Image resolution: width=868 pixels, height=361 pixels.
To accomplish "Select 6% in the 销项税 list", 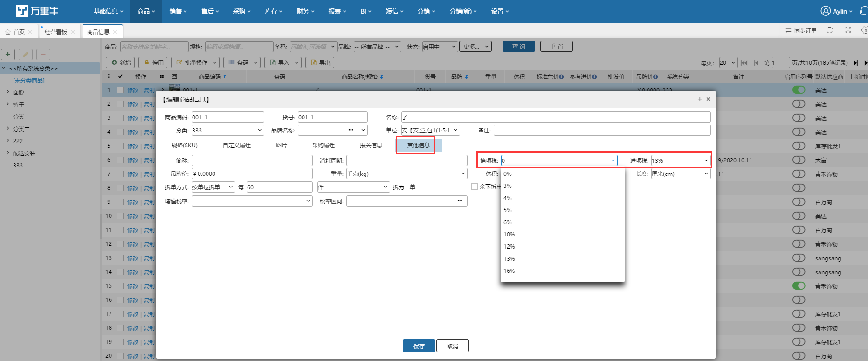I will point(562,222).
